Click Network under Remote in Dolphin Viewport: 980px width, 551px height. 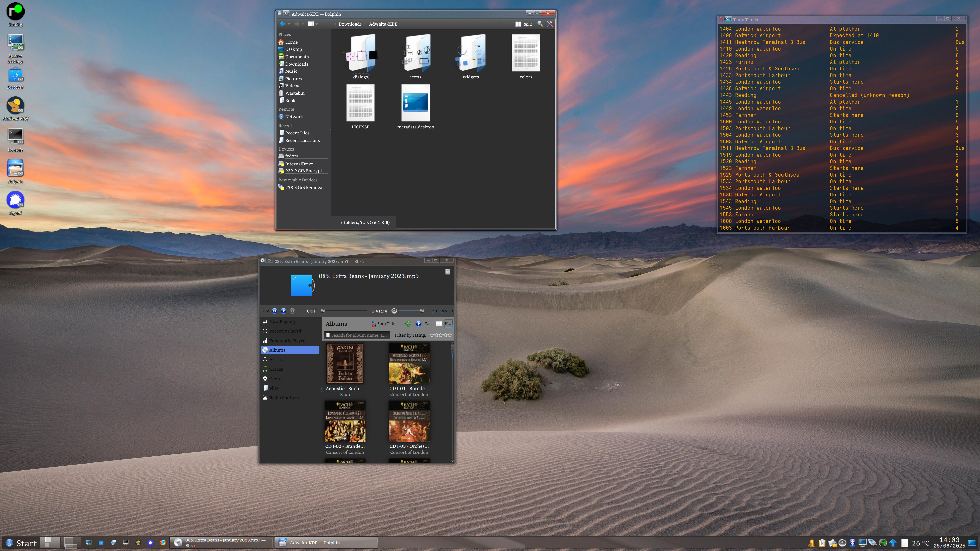294,116
